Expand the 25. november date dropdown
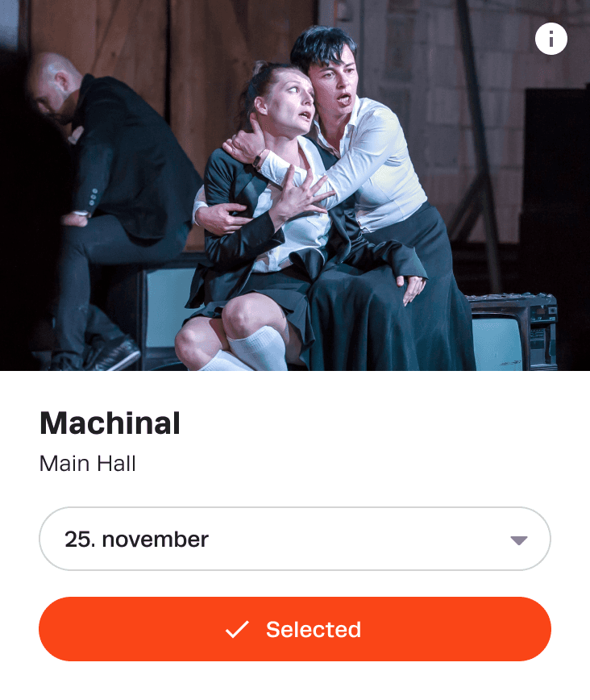This screenshot has height=700, width=590. pos(295,539)
